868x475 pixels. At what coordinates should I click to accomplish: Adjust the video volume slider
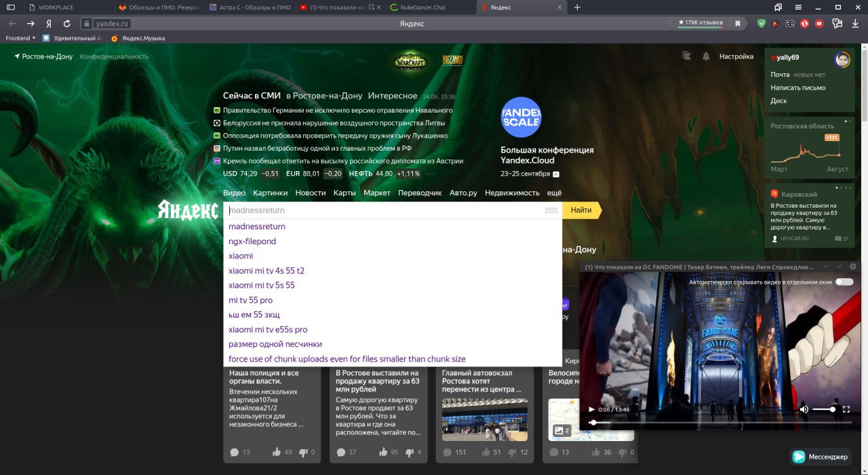click(824, 409)
